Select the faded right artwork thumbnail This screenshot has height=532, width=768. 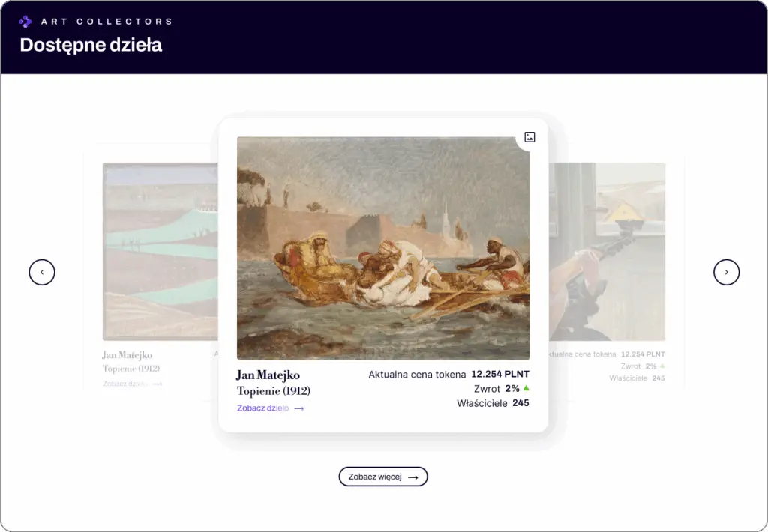click(607, 251)
